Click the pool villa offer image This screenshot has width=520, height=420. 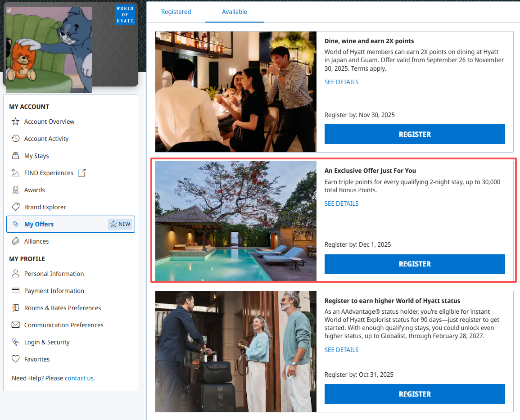[x=235, y=221]
